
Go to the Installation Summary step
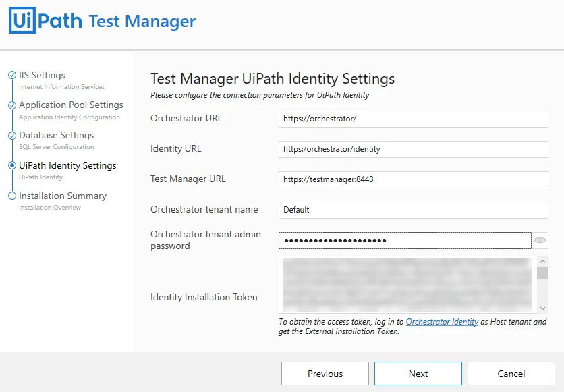pyautogui.click(x=63, y=196)
